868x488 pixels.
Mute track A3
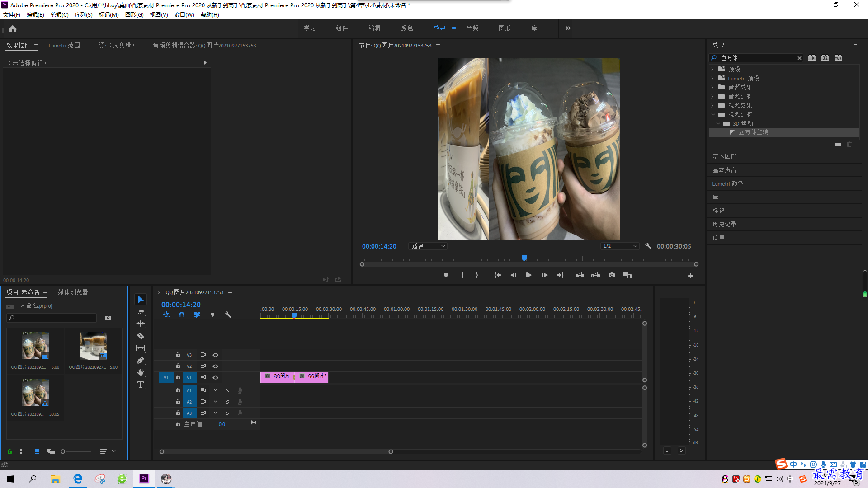215,413
